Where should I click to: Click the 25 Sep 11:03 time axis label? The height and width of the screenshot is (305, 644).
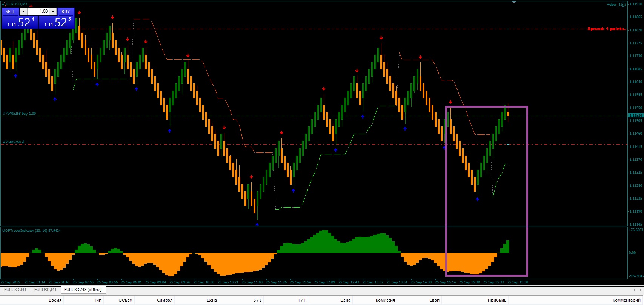(x=252, y=282)
